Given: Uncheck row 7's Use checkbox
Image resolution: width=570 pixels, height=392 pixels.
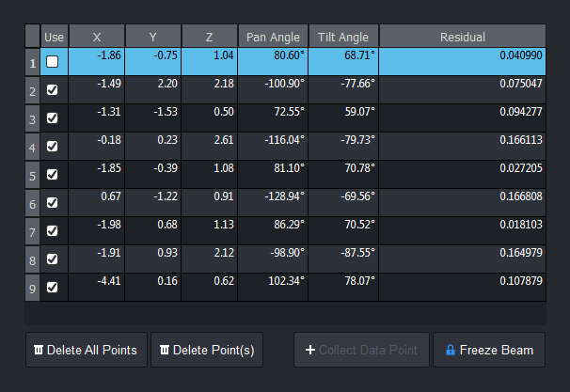Looking at the screenshot, I should (53, 231).
